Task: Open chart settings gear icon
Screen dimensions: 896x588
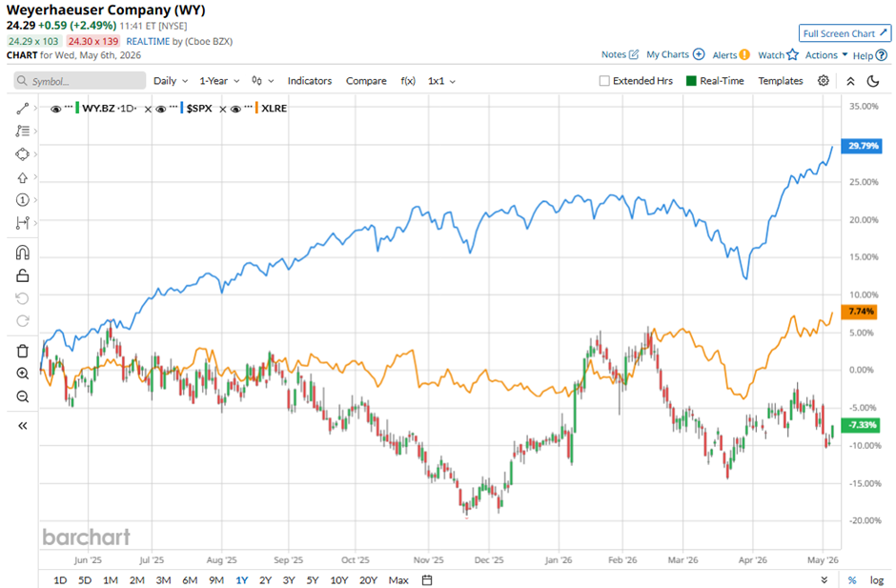Action: pyautogui.click(x=823, y=81)
